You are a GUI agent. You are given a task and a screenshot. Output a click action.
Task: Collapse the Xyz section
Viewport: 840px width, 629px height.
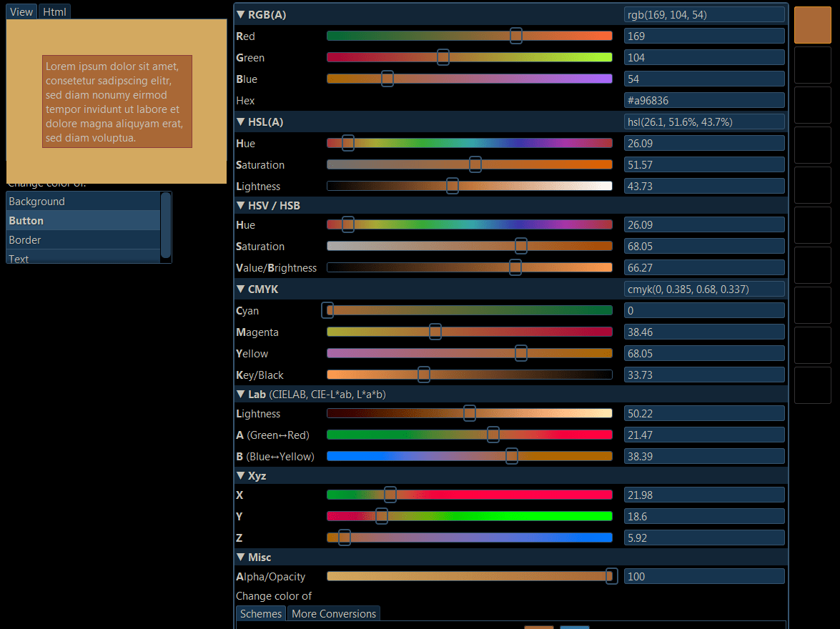pos(240,476)
